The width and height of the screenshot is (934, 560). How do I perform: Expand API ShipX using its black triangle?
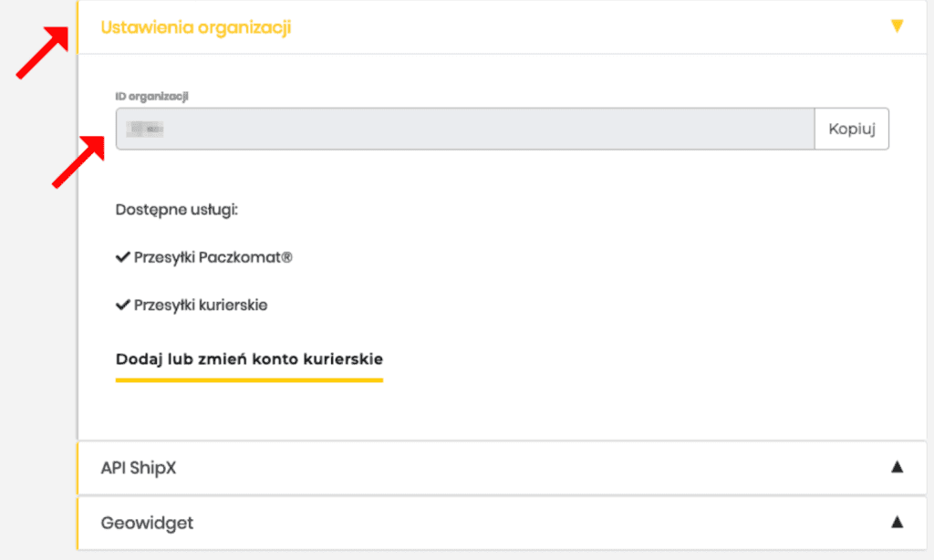pos(897,467)
